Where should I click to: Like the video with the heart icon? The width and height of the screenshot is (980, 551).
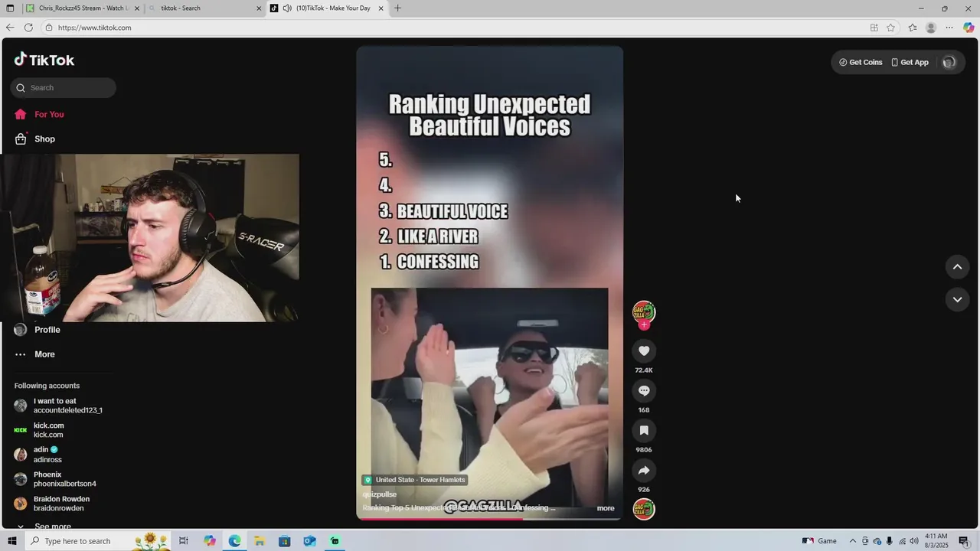tap(644, 350)
